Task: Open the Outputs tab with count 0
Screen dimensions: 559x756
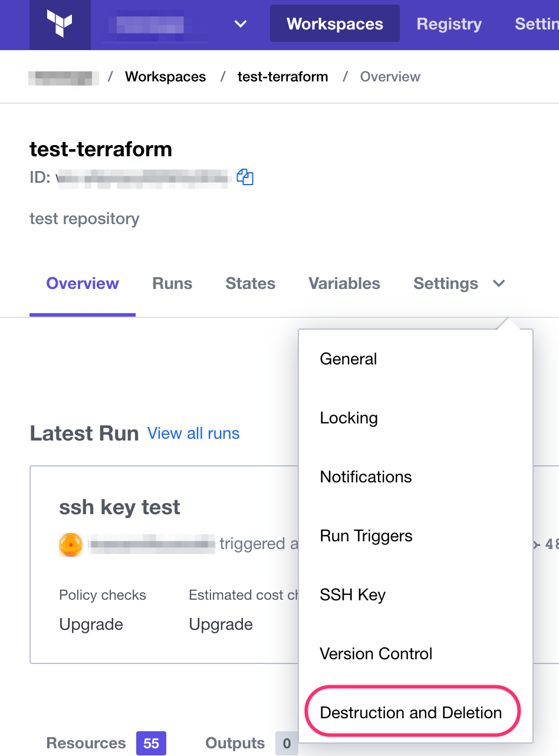Action: click(x=251, y=743)
